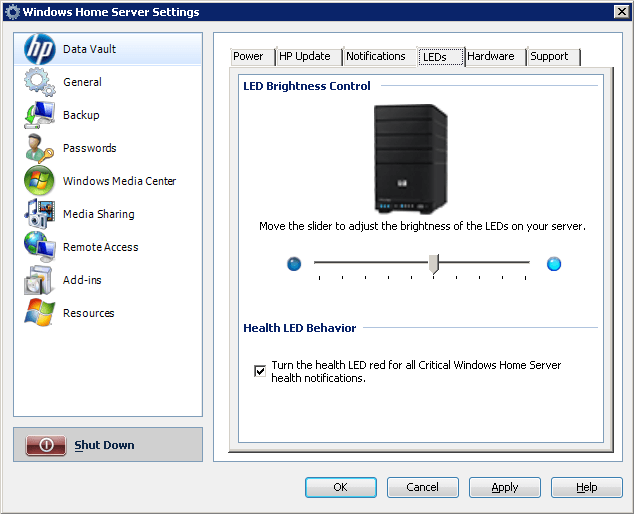Screen dimensions: 634x514
Task: Click the "Turn the health LED red" label text
Action: click(416, 371)
